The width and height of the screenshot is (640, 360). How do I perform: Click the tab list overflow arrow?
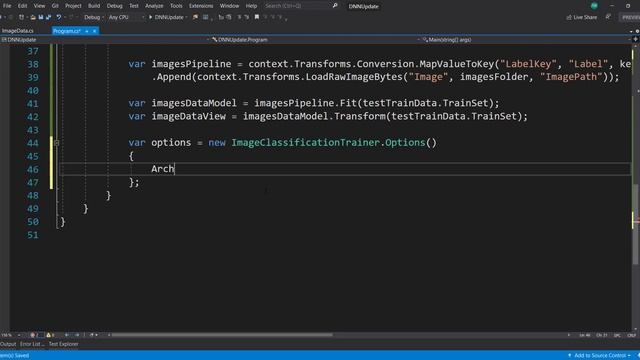coord(631,31)
